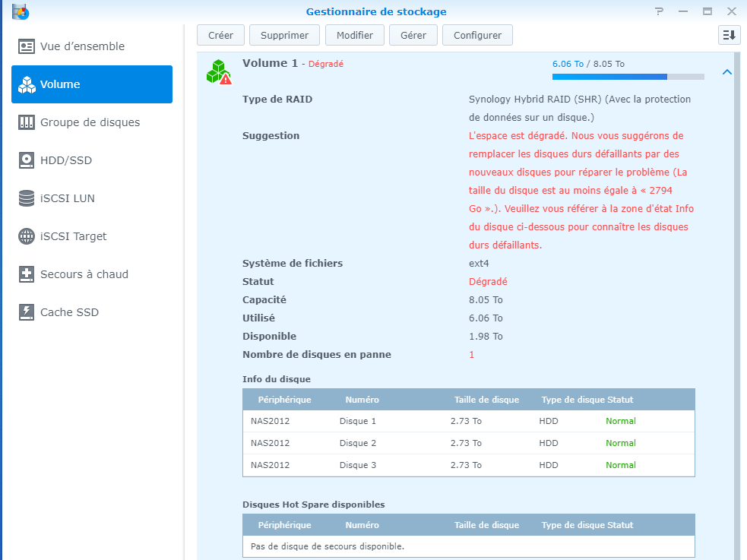
Task: Select the Volume tab in sidebar
Action: click(x=92, y=84)
